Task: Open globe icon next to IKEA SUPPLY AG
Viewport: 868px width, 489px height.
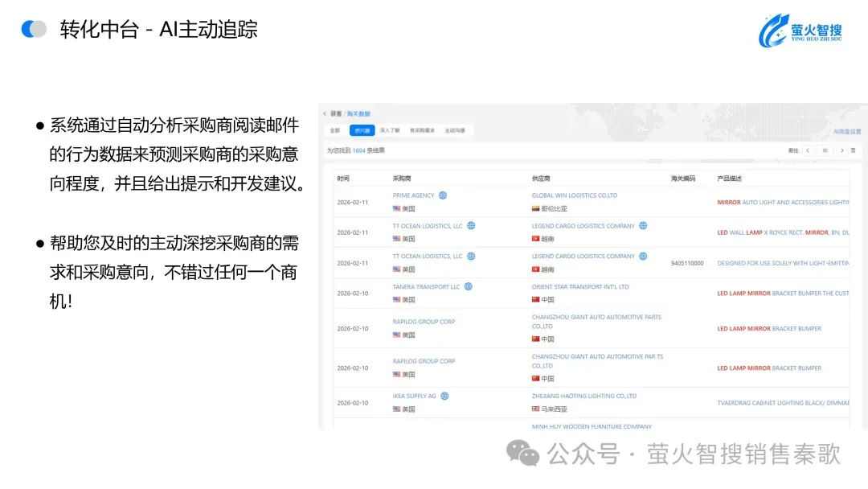Action: pyautogui.click(x=444, y=396)
